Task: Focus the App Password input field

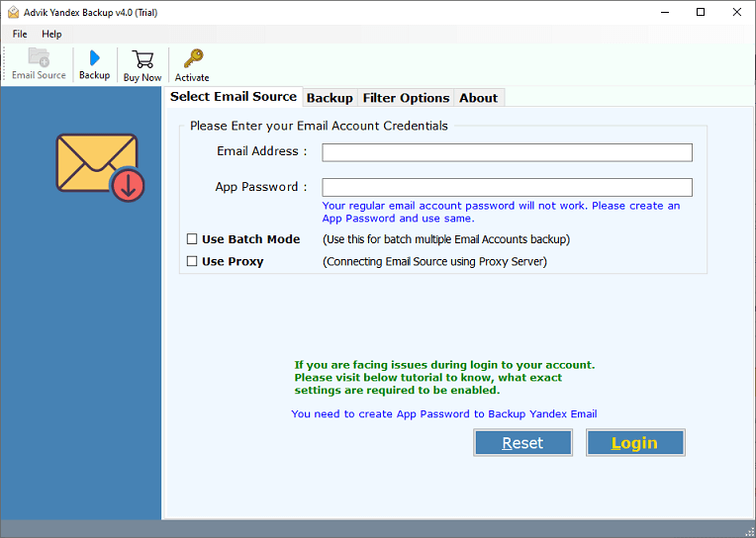Action: [508, 187]
